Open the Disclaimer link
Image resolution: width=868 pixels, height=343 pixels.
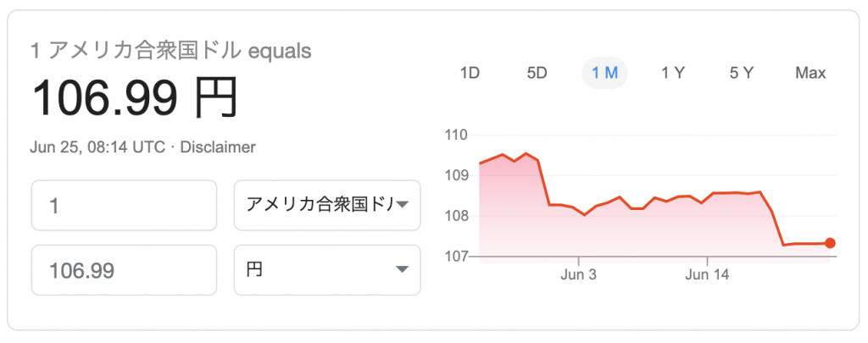click(218, 147)
